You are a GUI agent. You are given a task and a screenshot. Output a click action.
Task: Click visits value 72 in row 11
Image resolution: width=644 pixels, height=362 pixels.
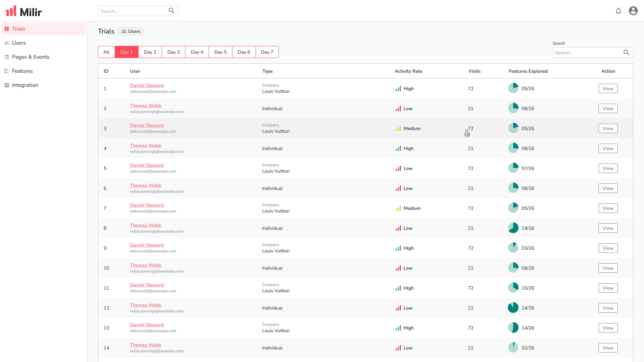point(470,288)
